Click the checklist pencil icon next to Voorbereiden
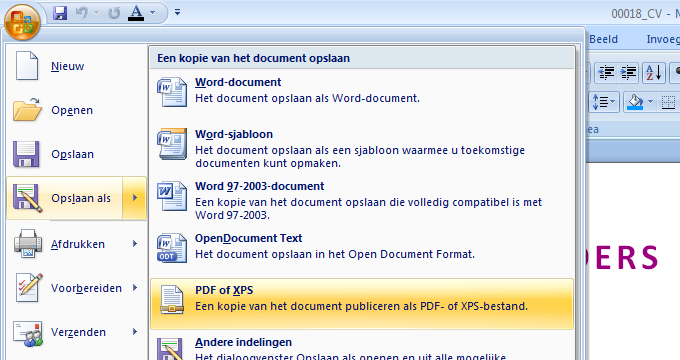680x360 pixels. 29,288
